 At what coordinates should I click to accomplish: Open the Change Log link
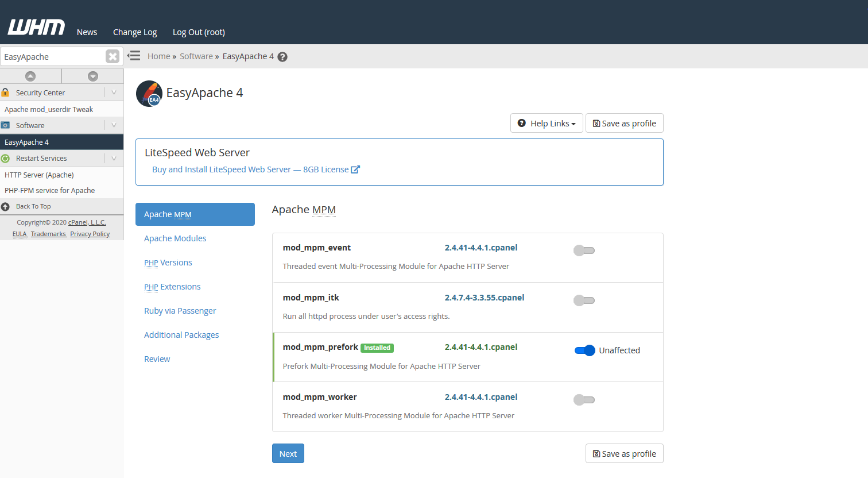135,32
